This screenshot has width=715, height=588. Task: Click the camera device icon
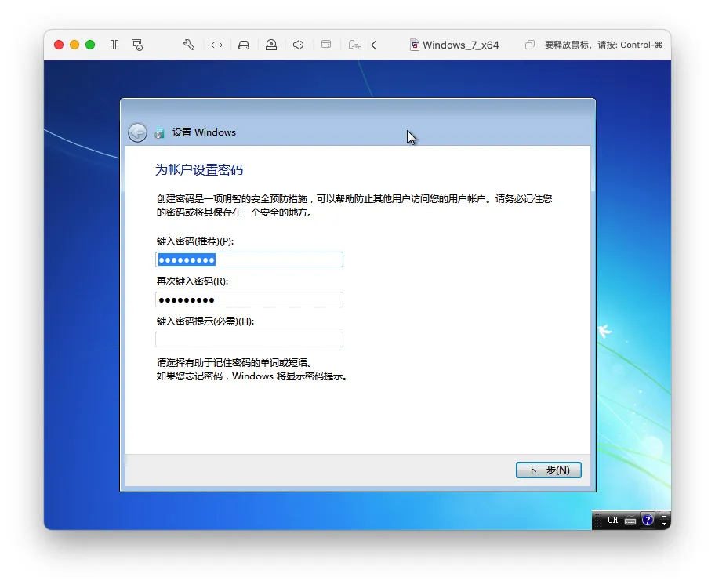(x=271, y=45)
